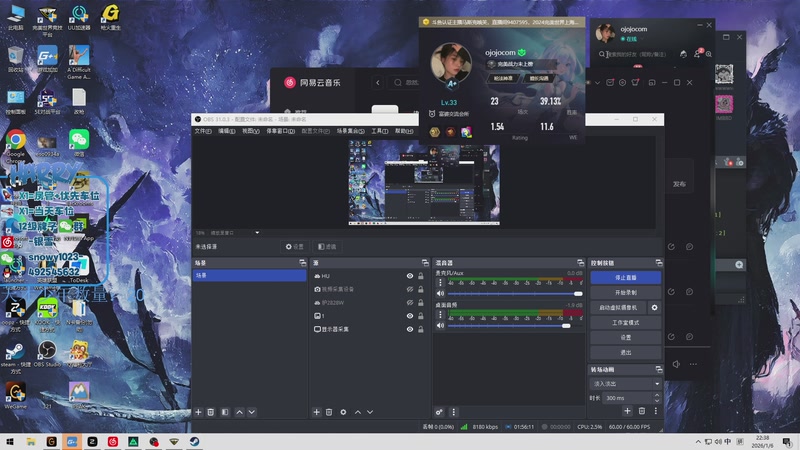Move source up arrow in Sources panel
This screenshot has height=450, width=800.
pyautogui.click(x=358, y=412)
